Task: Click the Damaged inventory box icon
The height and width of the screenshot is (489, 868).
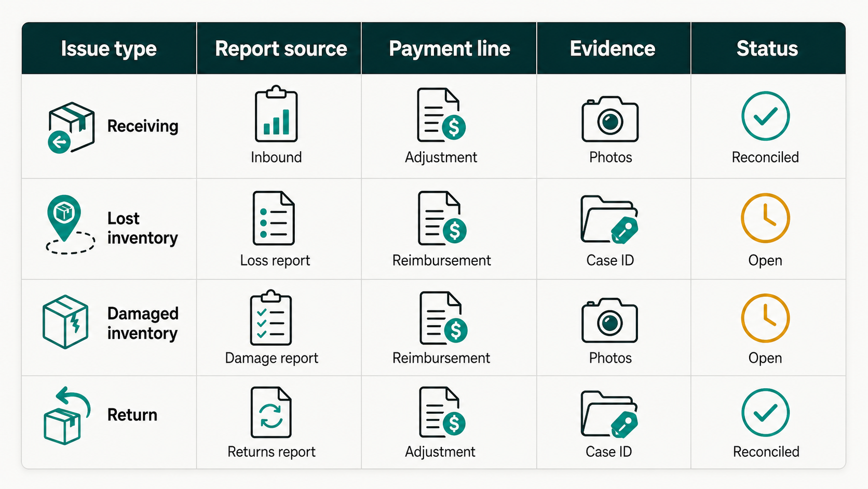Action: click(66, 322)
